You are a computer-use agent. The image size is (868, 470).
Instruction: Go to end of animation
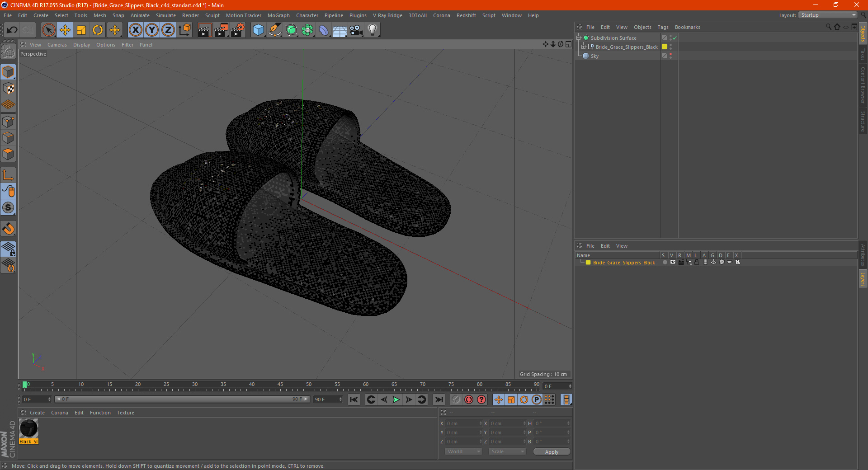(439, 399)
